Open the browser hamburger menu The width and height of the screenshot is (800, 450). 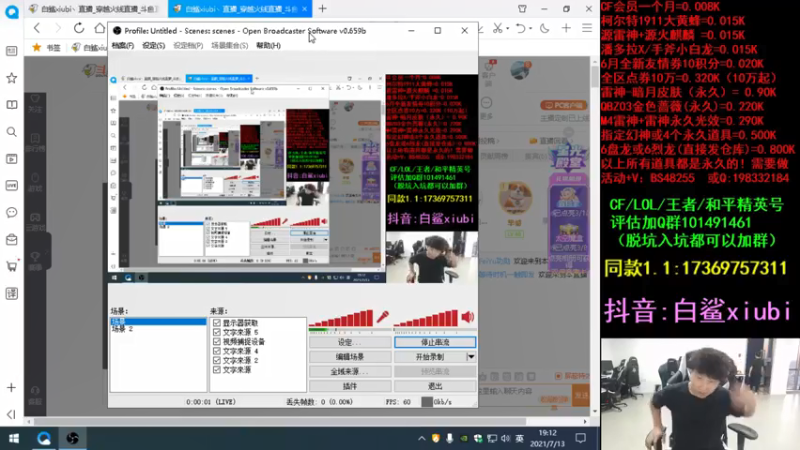(x=587, y=29)
